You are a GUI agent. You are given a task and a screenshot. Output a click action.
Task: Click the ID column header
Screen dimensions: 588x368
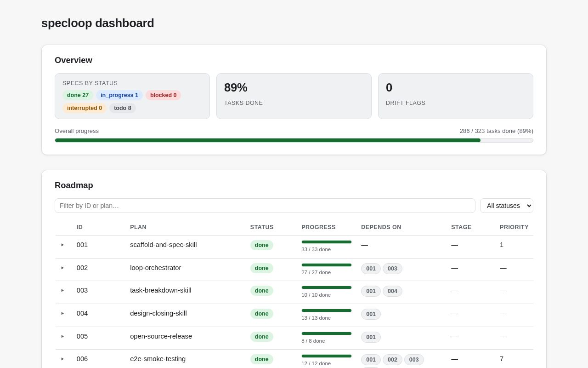click(x=79, y=227)
